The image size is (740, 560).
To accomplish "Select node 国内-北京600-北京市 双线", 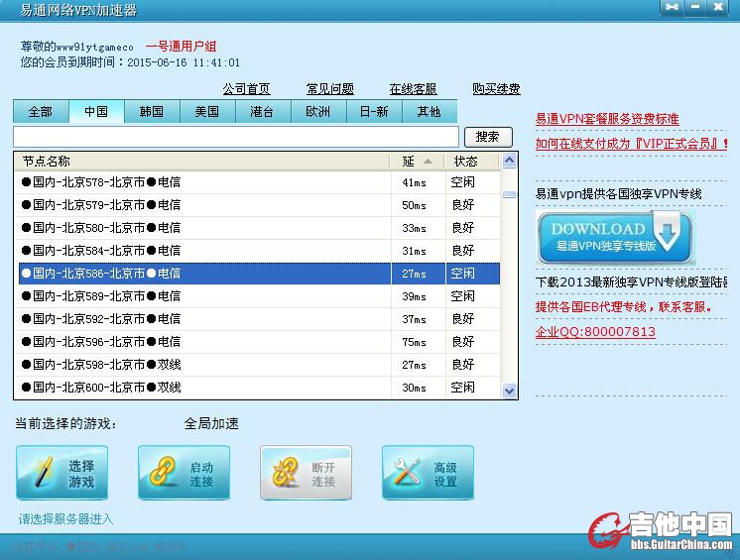I will (259, 387).
